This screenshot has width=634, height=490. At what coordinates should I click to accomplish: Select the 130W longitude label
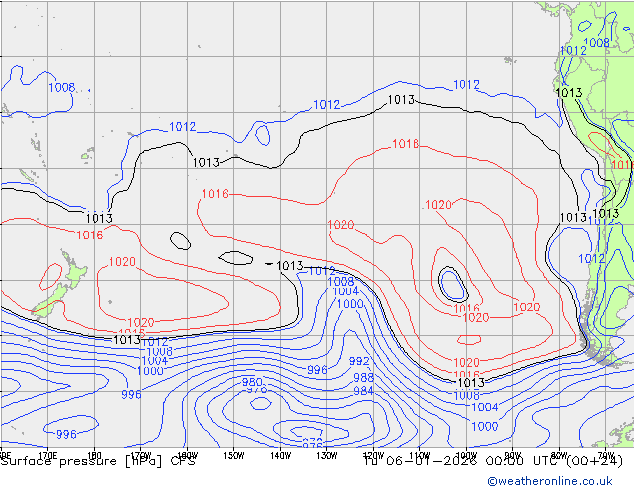coord(327,455)
